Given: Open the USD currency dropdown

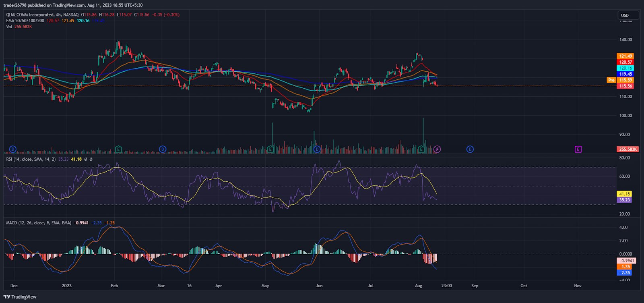Looking at the screenshot, I should tap(628, 15).
